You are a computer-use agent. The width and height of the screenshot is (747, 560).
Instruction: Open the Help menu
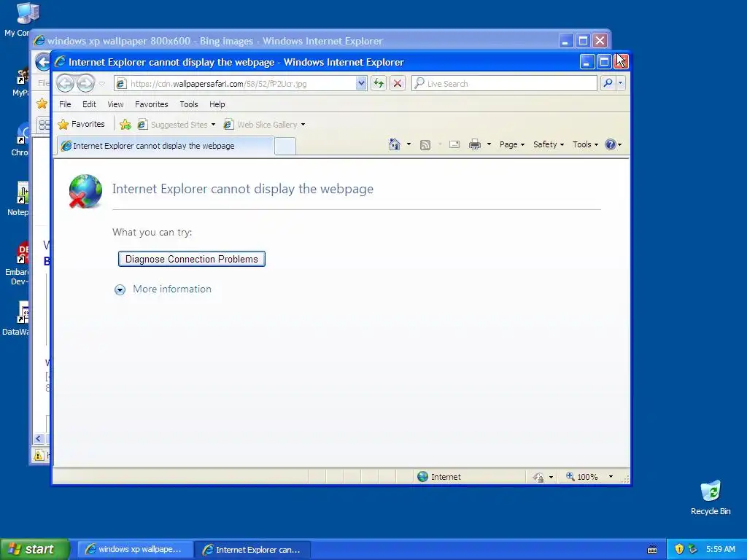coord(217,104)
